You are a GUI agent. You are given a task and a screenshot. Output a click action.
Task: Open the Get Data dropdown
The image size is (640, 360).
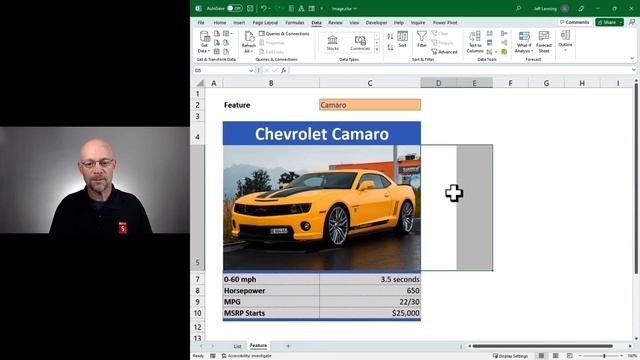[204, 42]
